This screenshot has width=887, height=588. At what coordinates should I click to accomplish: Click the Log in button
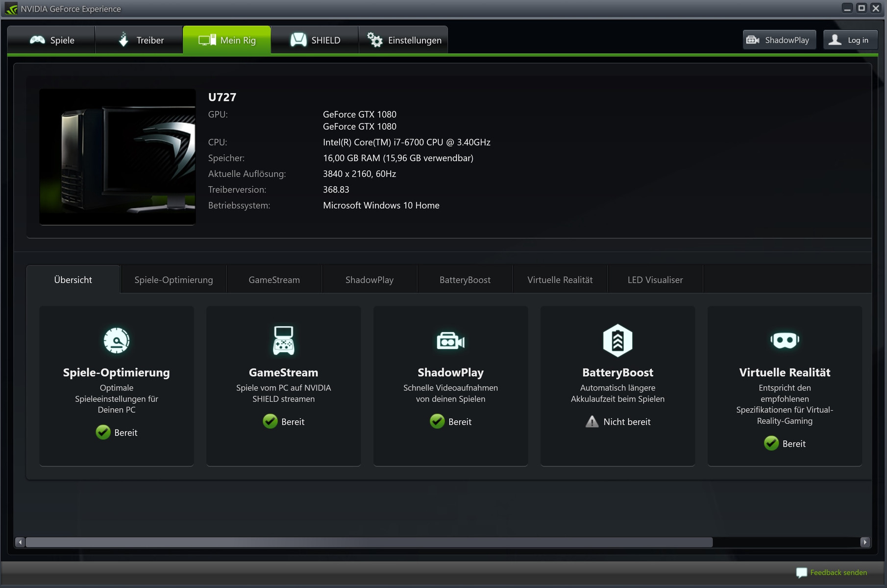[850, 40]
